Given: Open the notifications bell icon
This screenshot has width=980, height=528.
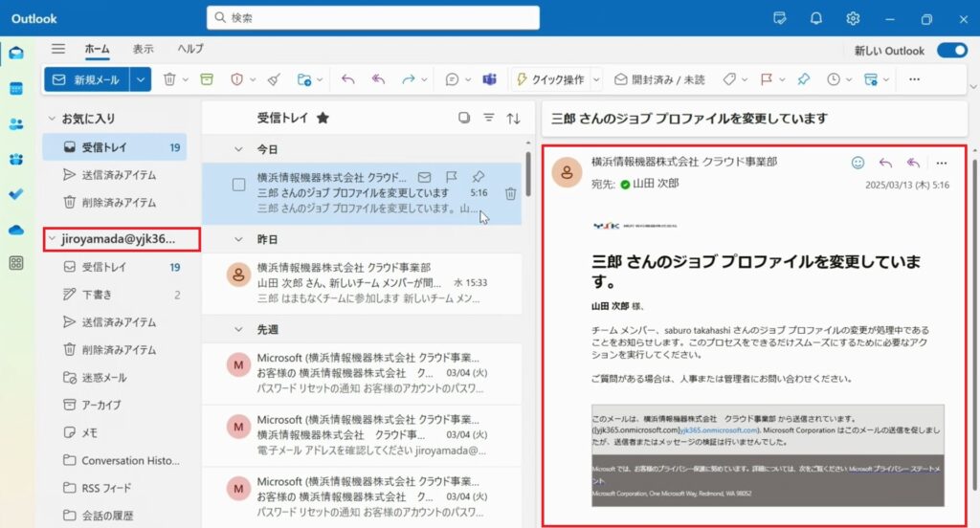Looking at the screenshot, I should click(x=816, y=19).
